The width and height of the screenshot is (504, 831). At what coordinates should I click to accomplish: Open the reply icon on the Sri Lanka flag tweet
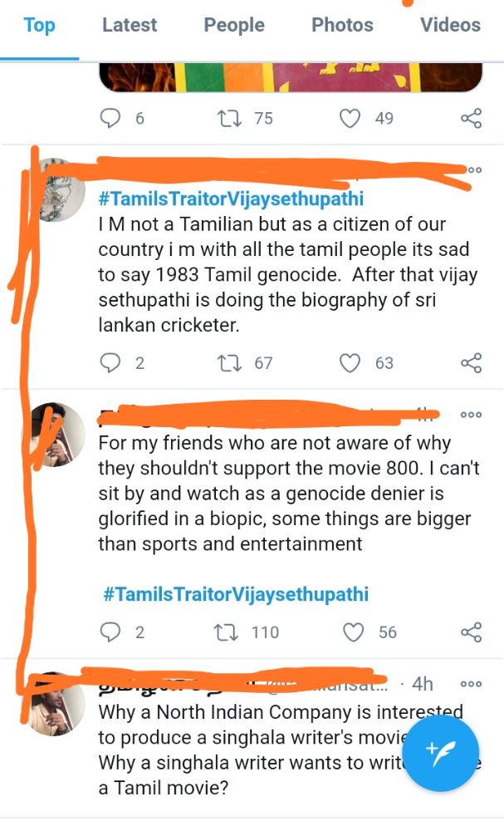coord(111,118)
